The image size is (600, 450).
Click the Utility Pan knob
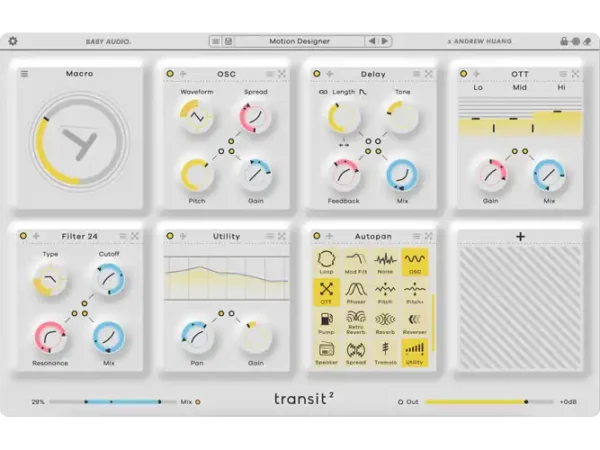pos(197,337)
